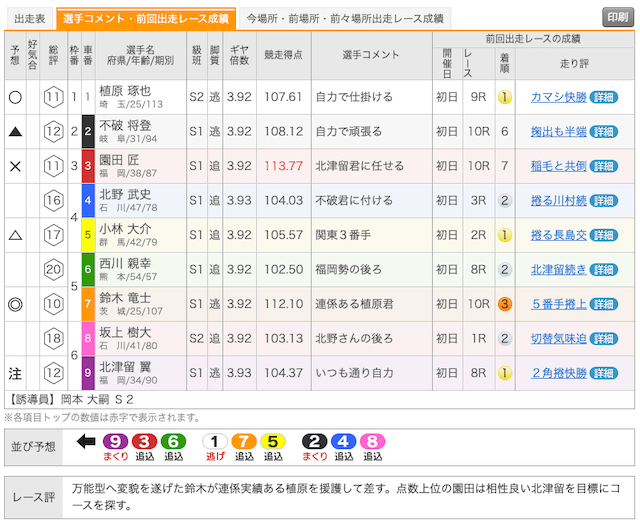Image resolution: width=640 pixels, height=524 pixels.
Task: Click the red car number 3 cell
Action: tap(88, 166)
